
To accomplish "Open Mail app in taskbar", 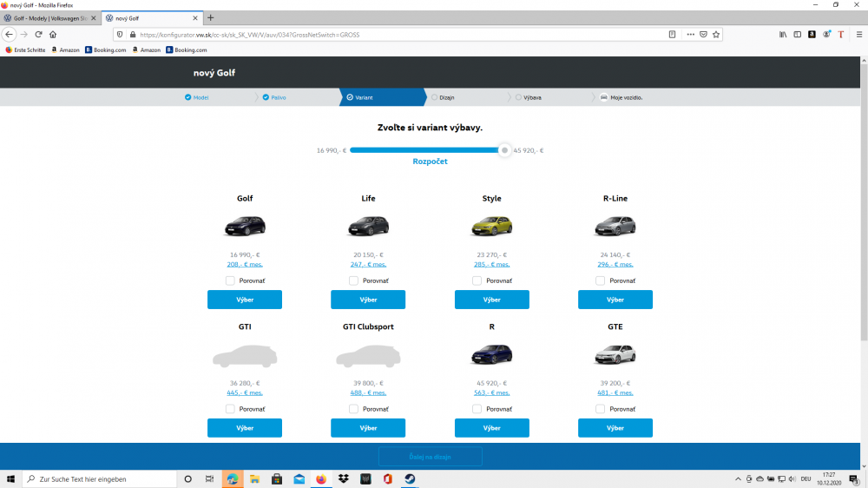I will [299, 478].
